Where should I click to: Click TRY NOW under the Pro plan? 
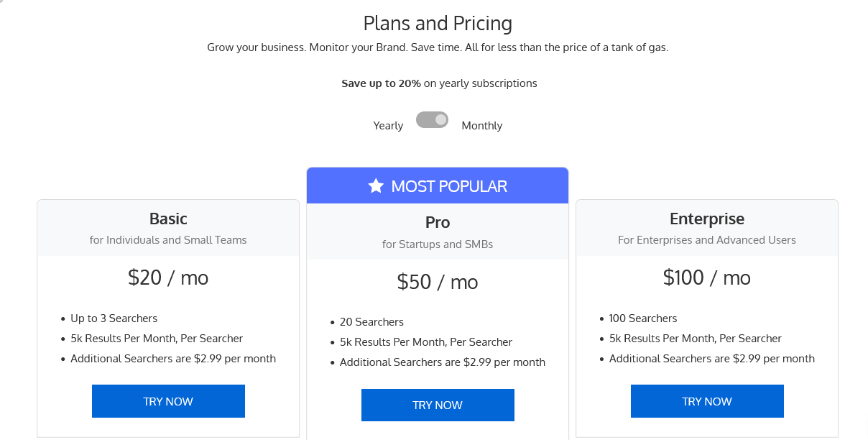[x=438, y=405]
